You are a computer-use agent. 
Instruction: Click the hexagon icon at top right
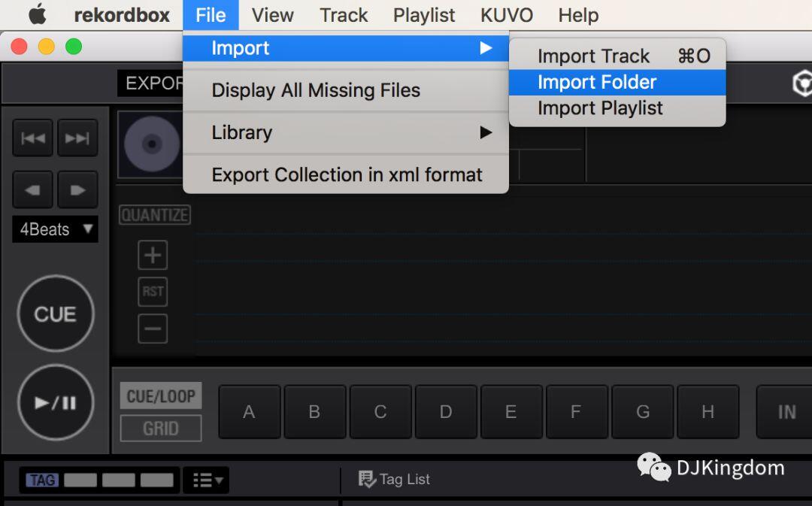tap(801, 83)
